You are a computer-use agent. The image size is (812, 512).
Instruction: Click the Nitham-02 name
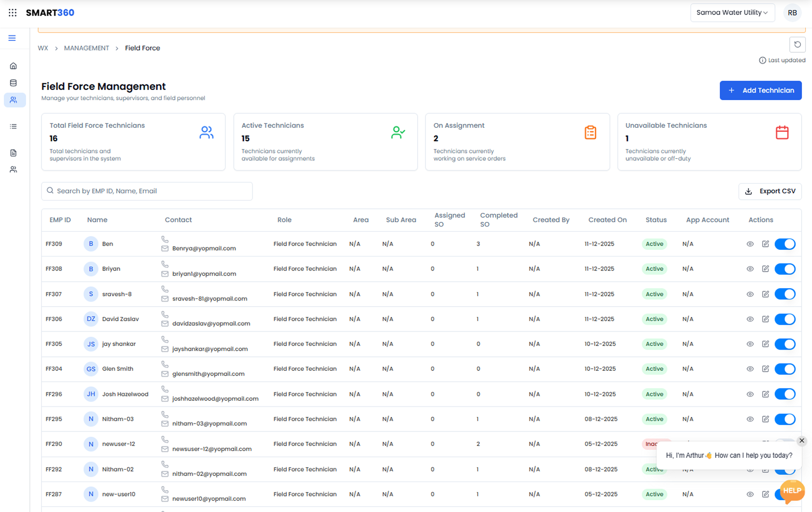point(117,469)
